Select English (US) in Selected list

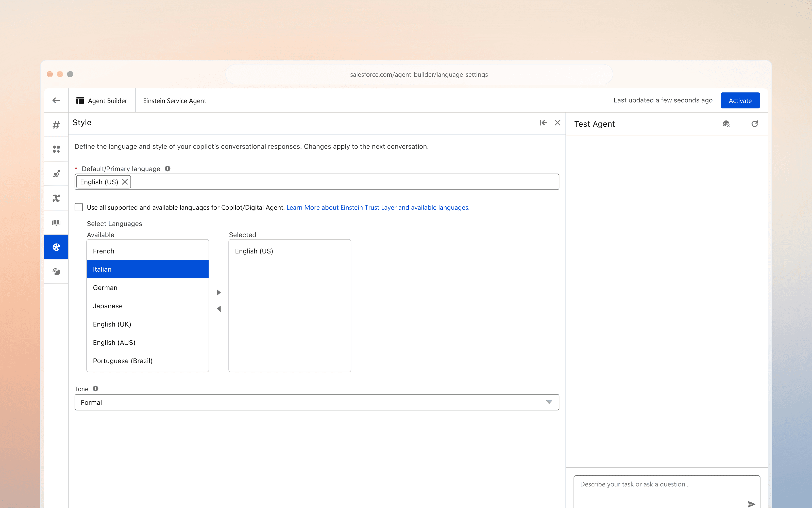[290, 251]
